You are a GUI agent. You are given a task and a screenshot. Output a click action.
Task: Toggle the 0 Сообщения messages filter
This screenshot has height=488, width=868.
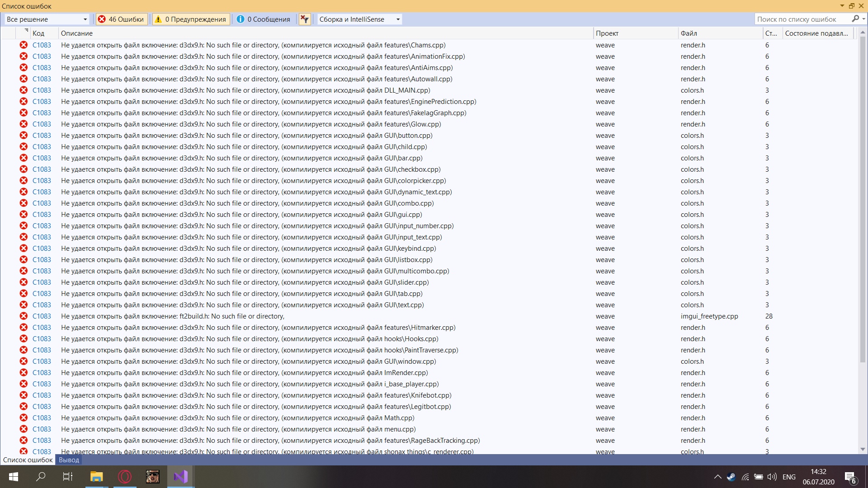[x=264, y=19]
